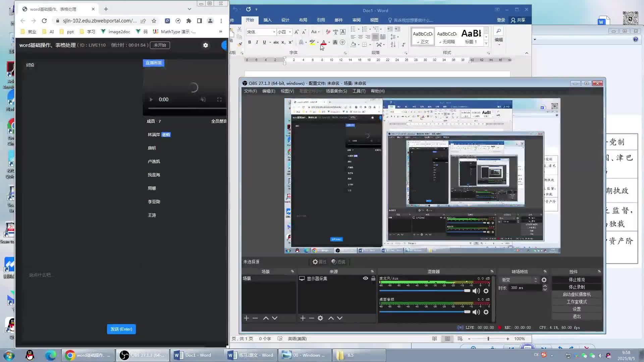
Task: Move selected scene down
Action: [275, 318]
